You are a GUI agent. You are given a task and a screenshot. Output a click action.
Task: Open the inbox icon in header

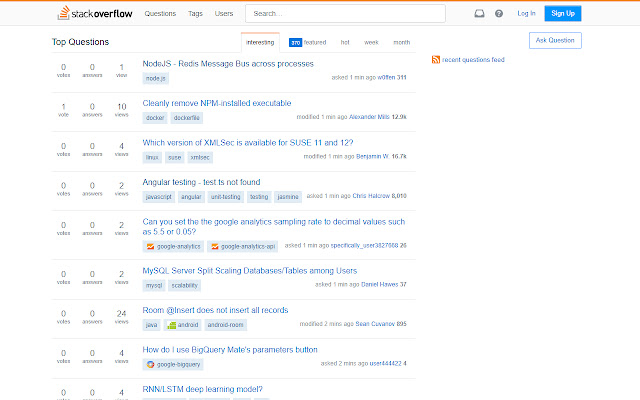[x=479, y=13]
